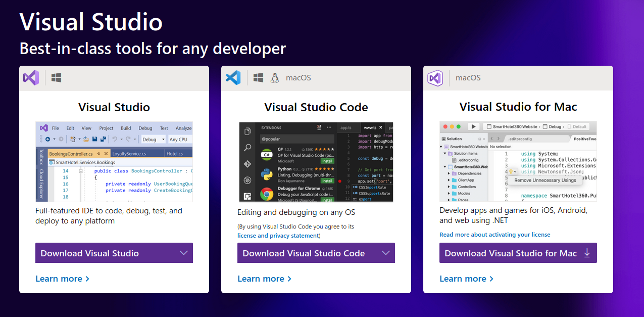644x317 pixels.
Task: Click the Apple icon next to macOS label
Action: click(x=275, y=77)
